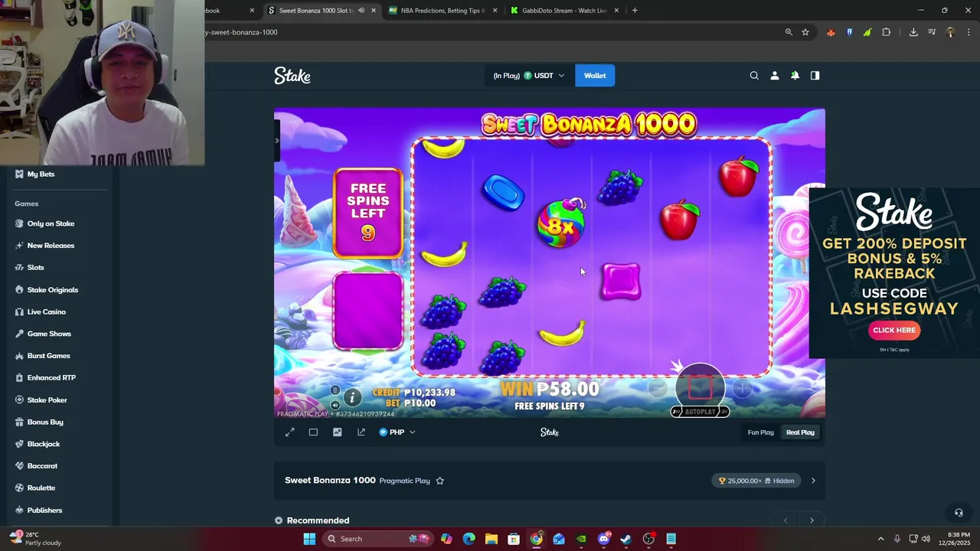Pop out the game window icon
This screenshot has width=980, height=551.
(361, 432)
